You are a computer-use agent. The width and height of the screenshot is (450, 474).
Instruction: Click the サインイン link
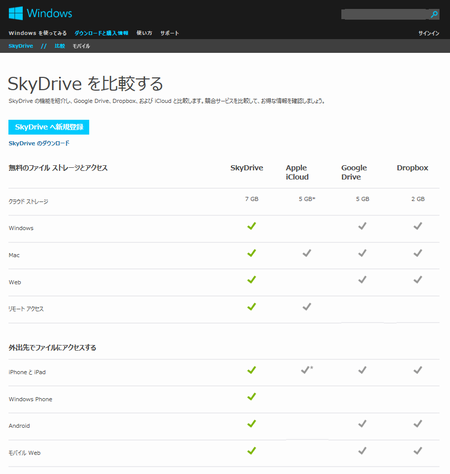429,33
